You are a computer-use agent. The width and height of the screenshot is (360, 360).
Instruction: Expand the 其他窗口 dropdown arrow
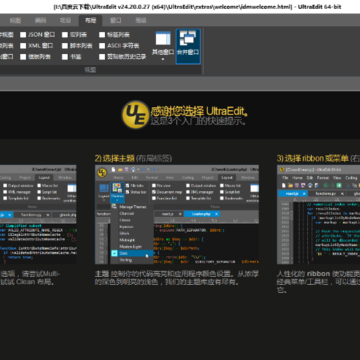click(x=163, y=59)
